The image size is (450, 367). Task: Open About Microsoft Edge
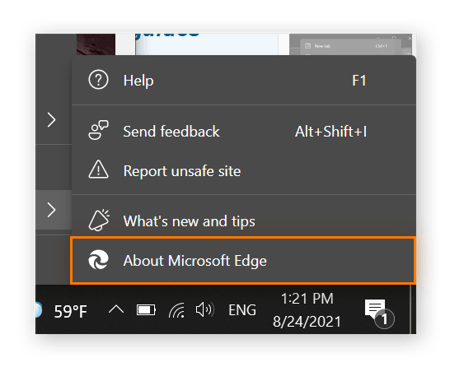click(x=243, y=260)
